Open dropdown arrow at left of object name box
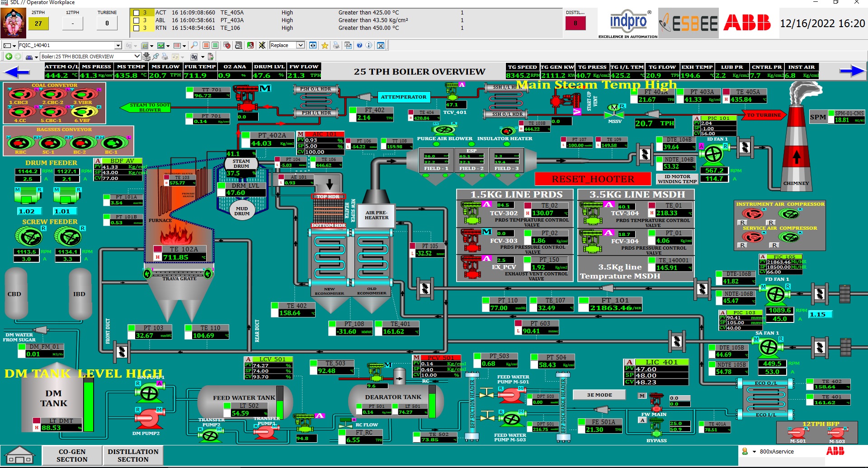Viewport: 868px width, 468px height. click(x=14, y=46)
